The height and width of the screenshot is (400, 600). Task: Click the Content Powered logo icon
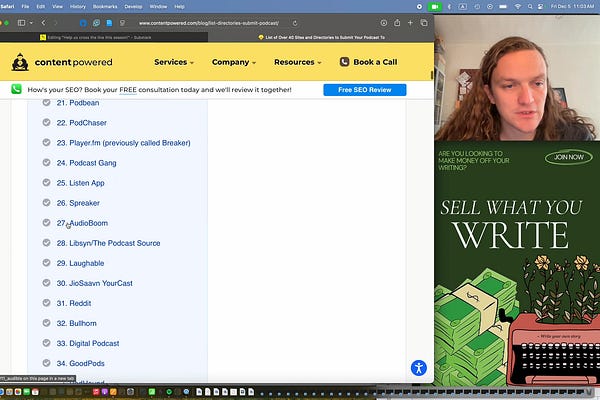pos(20,62)
